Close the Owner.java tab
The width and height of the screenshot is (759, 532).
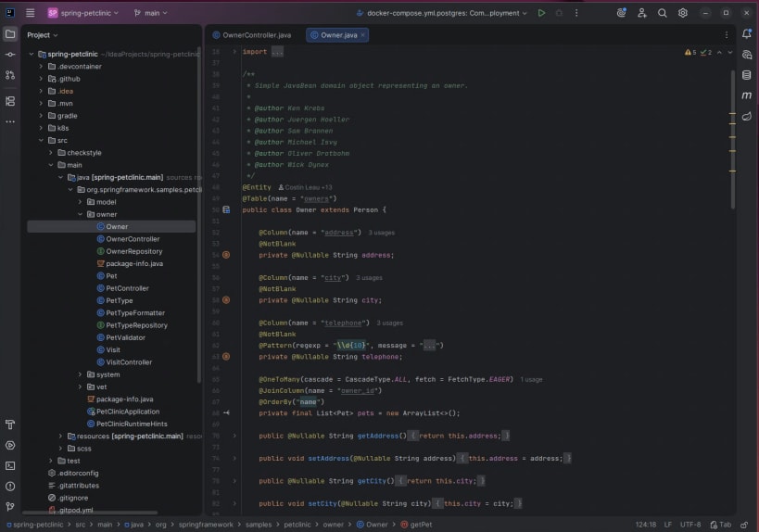coord(362,35)
